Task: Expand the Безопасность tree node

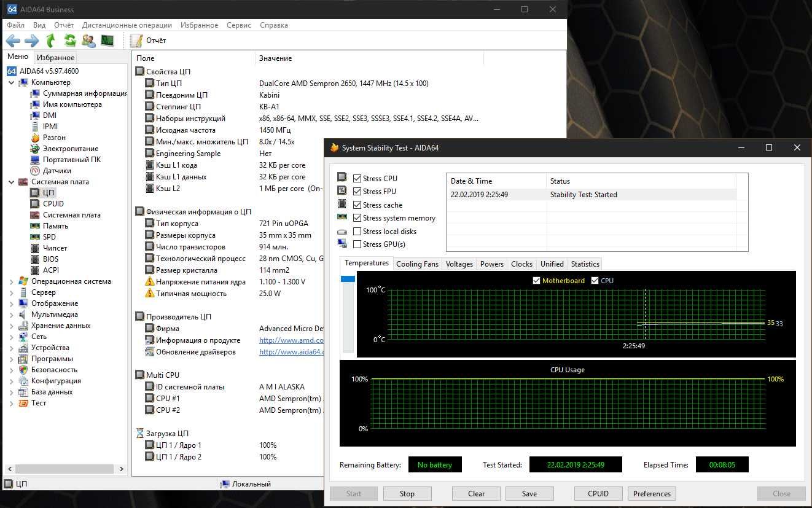Action: coord(11,370)
